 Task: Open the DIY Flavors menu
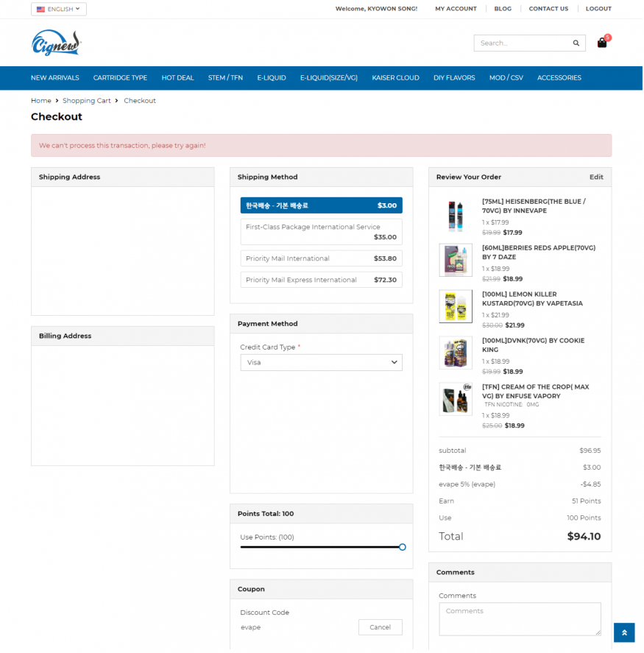click(x=455, y=78)
